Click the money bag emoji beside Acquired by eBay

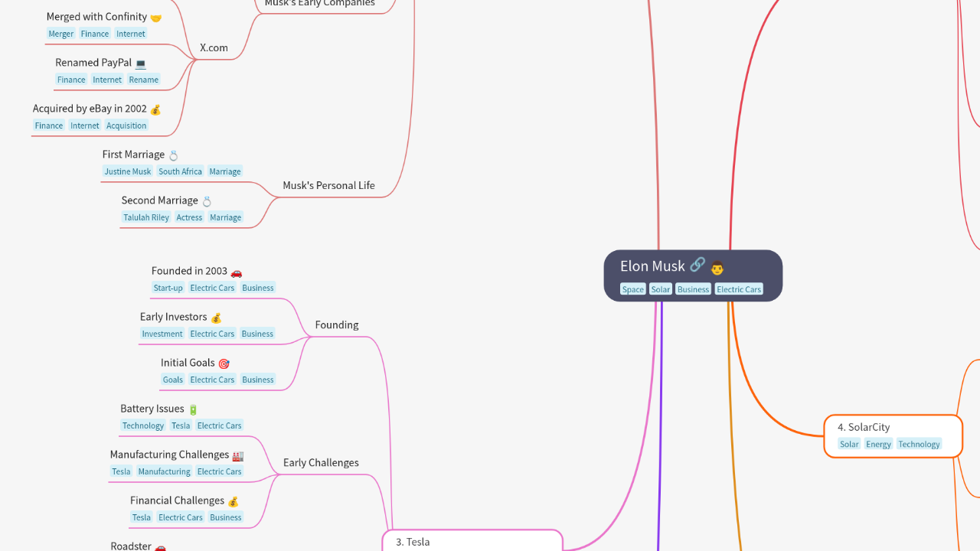155,109
